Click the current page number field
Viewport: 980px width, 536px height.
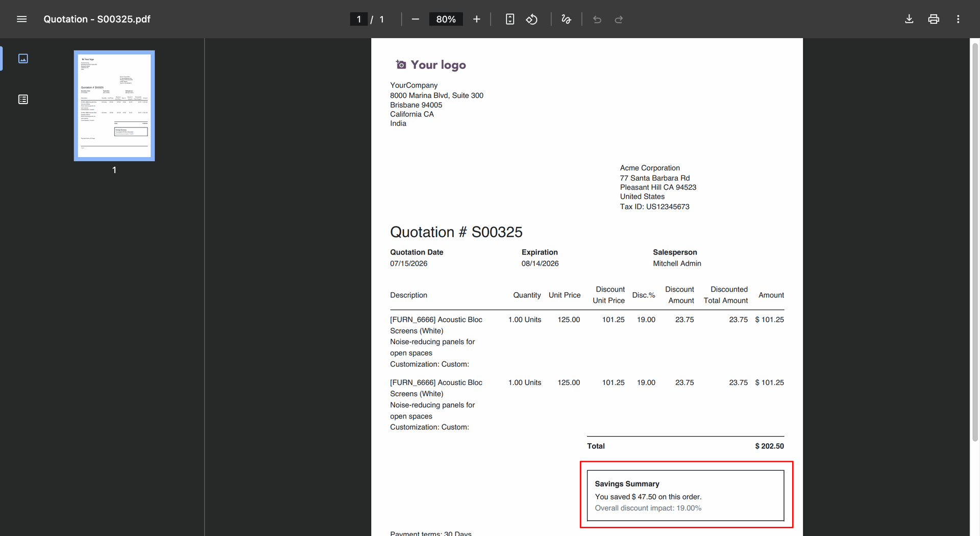[x=359, y=19]
